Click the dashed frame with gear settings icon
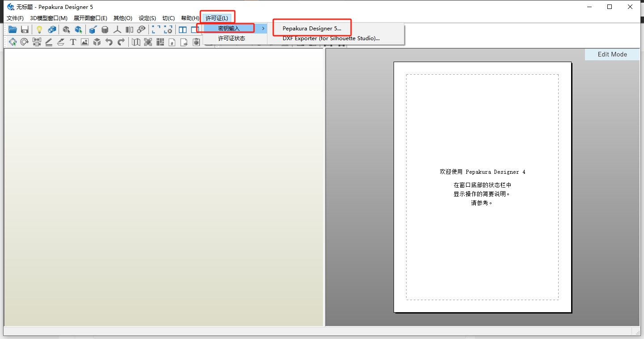This screenshot has width=644, height=339. click(x=168, y=29)
